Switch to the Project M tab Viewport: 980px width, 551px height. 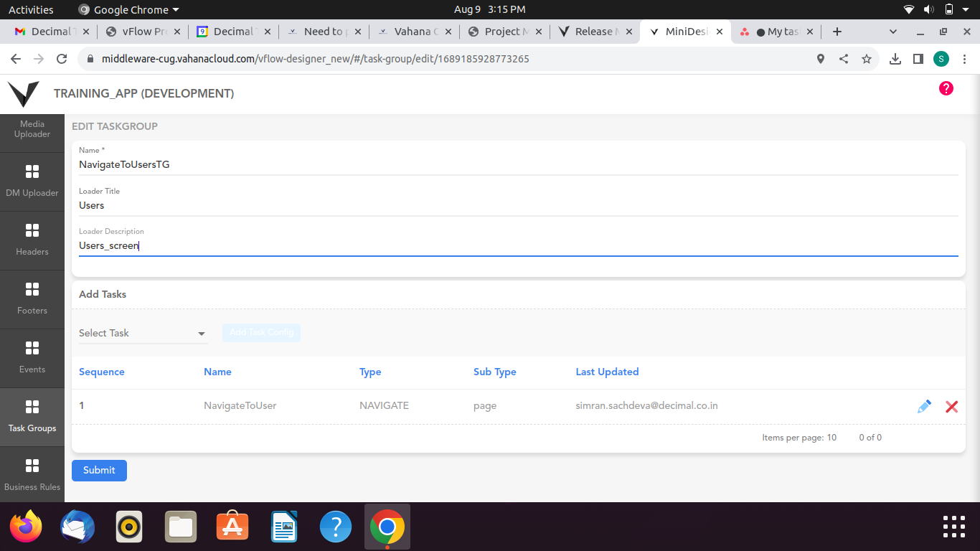[x=505, y=32]
